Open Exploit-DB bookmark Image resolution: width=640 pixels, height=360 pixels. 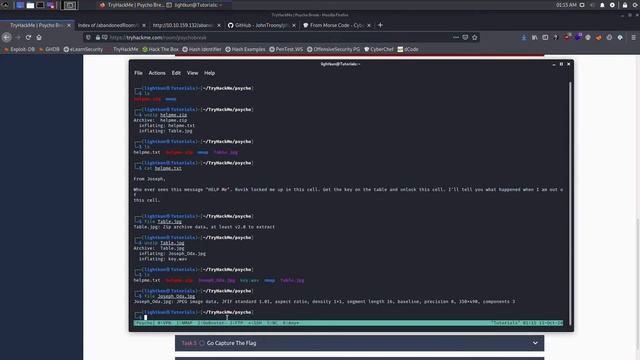coord(19,49)
